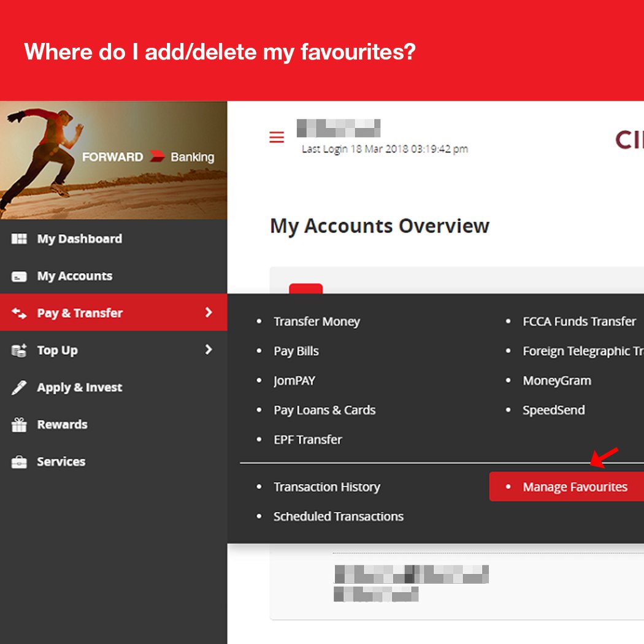Choose Pay Bills option
Viewport: 644px width, 644px height.
296,351
